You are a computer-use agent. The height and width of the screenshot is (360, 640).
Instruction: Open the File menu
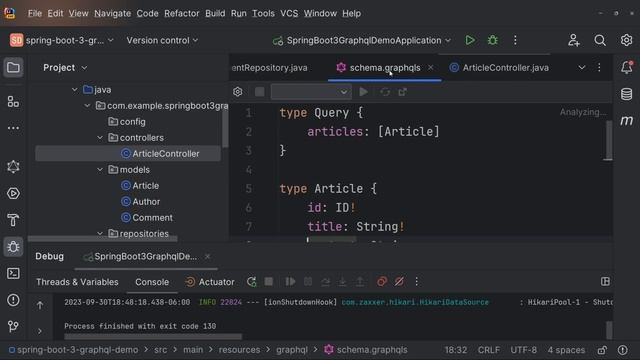point(35,13)
